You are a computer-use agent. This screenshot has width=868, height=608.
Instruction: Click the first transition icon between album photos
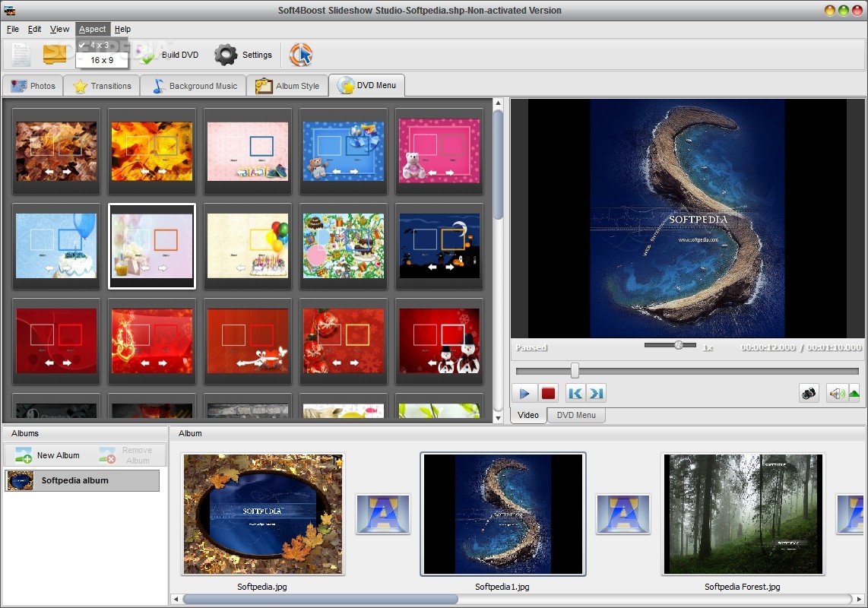point(383,514)
